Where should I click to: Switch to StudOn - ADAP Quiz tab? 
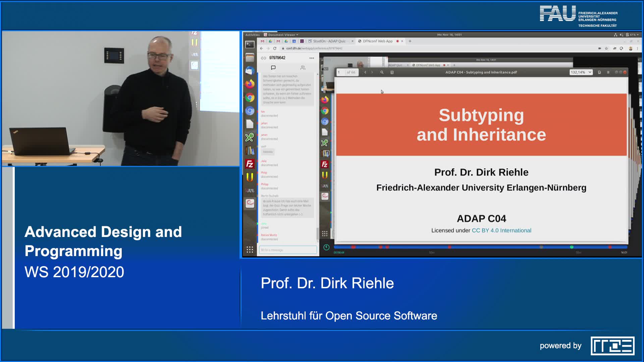point(329,41)
